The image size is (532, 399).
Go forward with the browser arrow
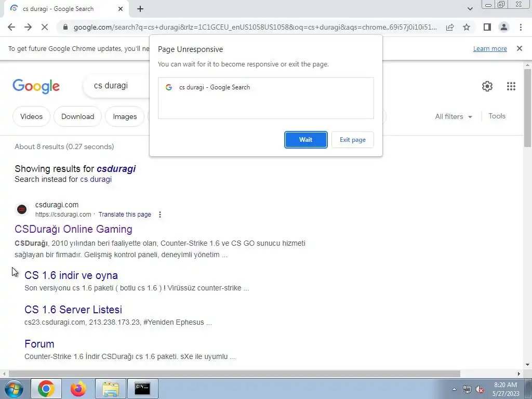click(28, 27)
